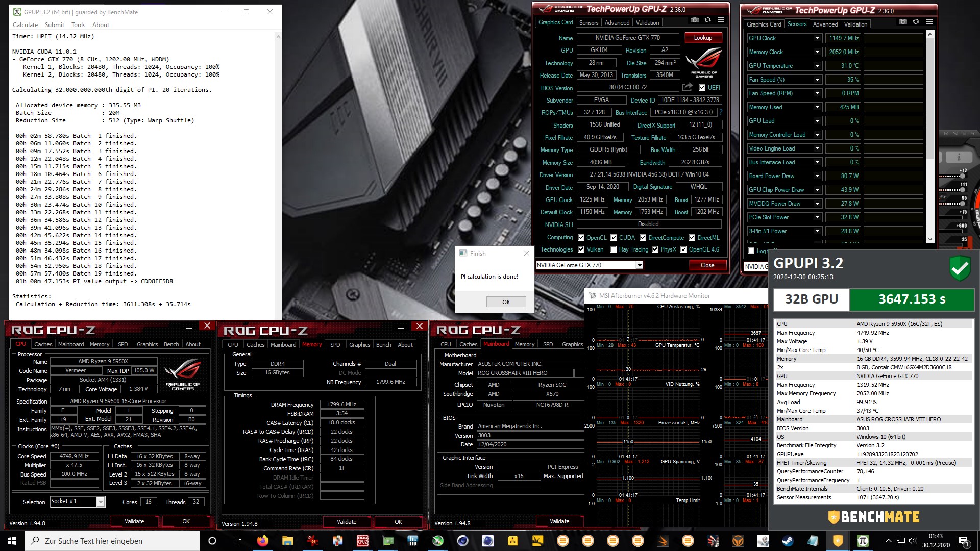Open Cortana circle on the taskbar
The image size is (980, 551).
pos(212,541)
